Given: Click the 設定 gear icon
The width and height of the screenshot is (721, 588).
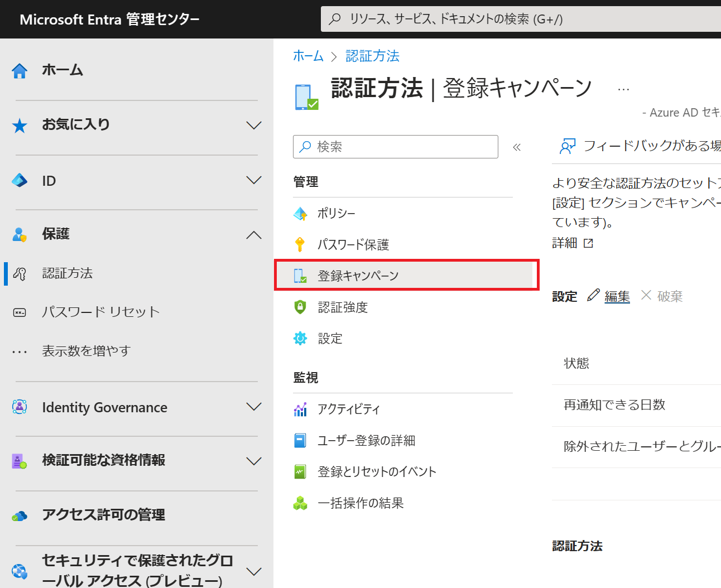Looking at the screenshot, I should pyautogui.click(x=300, y=338).
